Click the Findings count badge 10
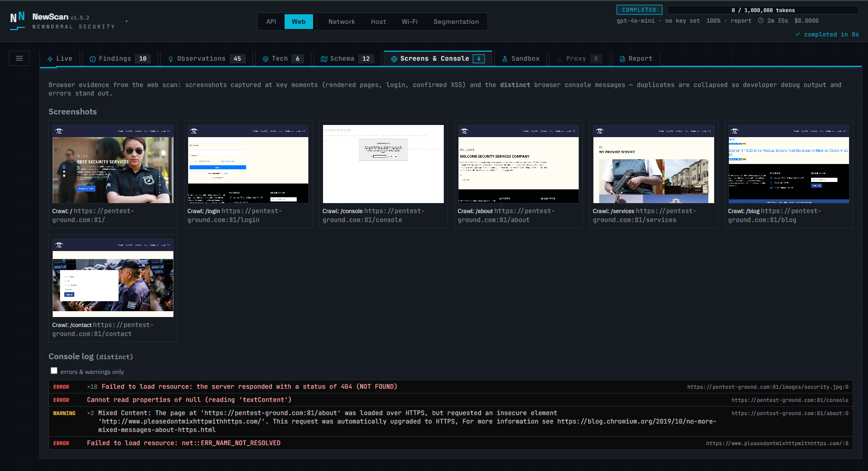Screen dimensions: 868x471 pos(143,59)
